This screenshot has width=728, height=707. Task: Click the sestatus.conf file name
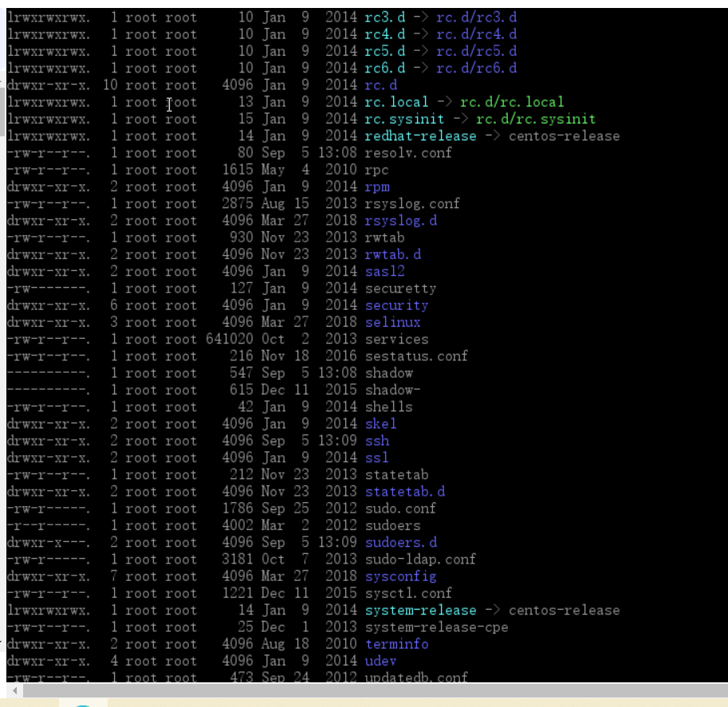tap(416, 356)
